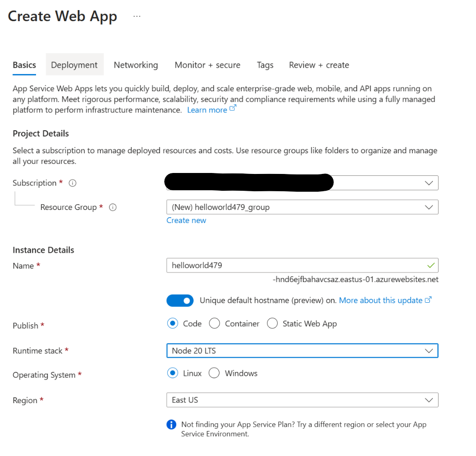Open the Learn more link
Viewport: 476px width, 456px height.
pos(207,110)
